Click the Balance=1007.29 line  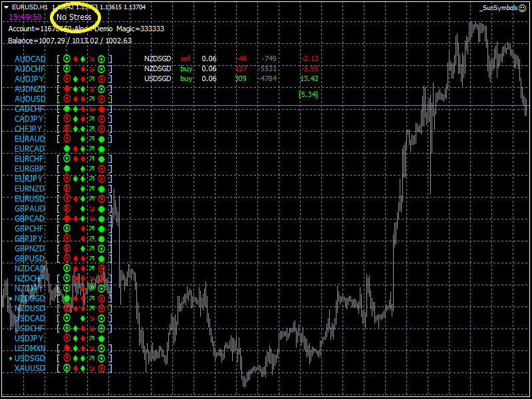pos(70,41)
